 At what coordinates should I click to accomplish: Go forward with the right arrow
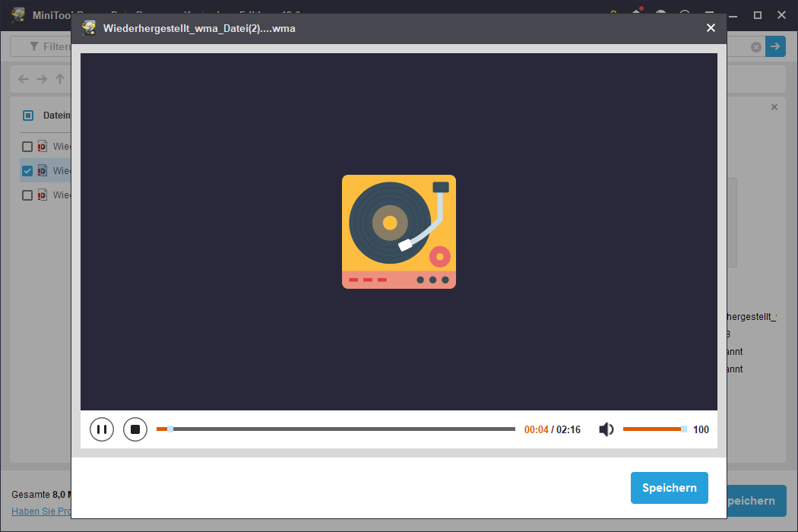(42, 79)
